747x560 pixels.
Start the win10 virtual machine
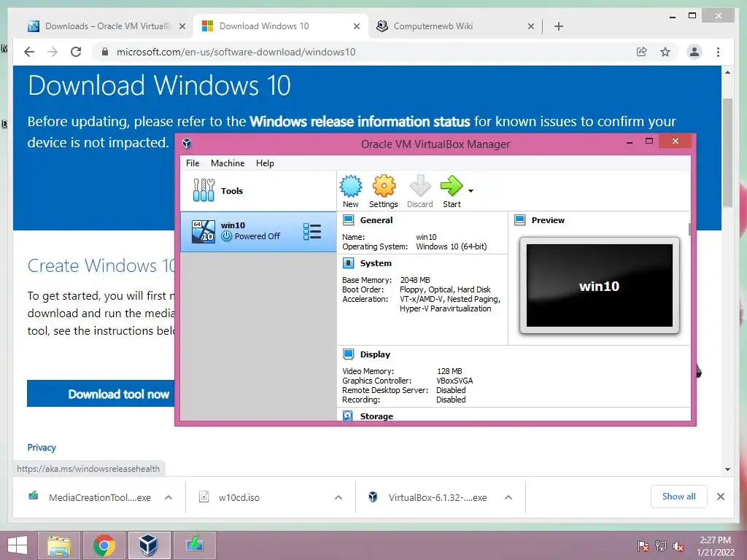(452, 191)
